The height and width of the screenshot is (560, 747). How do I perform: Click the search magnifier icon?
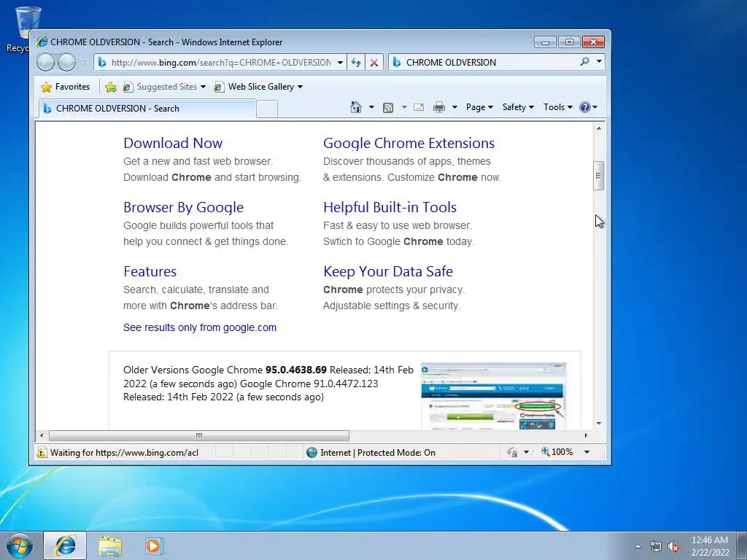(584, 61)
